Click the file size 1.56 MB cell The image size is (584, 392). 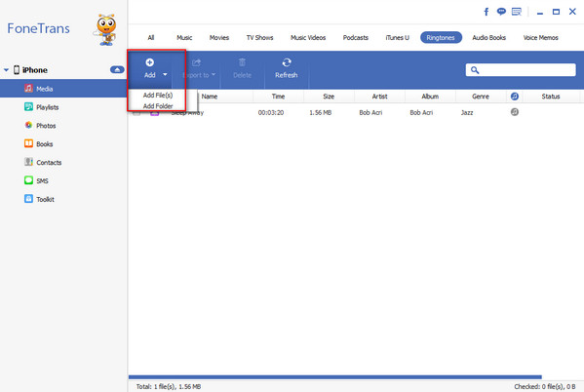321,112
